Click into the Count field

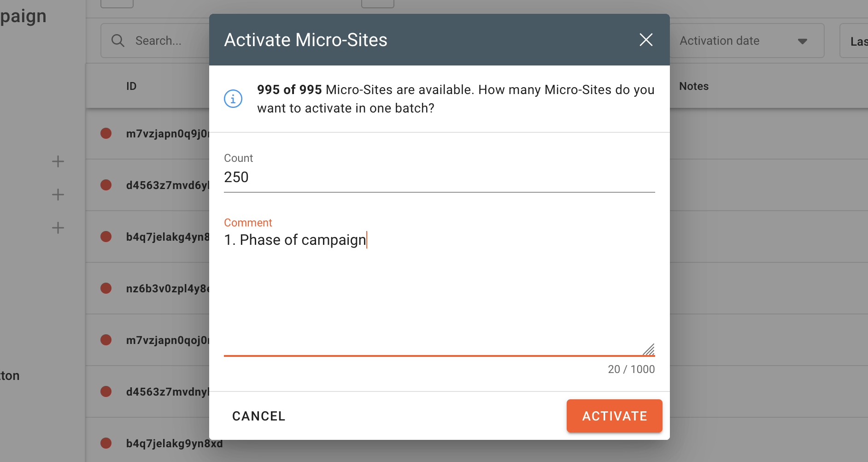(x=439, y=178)
